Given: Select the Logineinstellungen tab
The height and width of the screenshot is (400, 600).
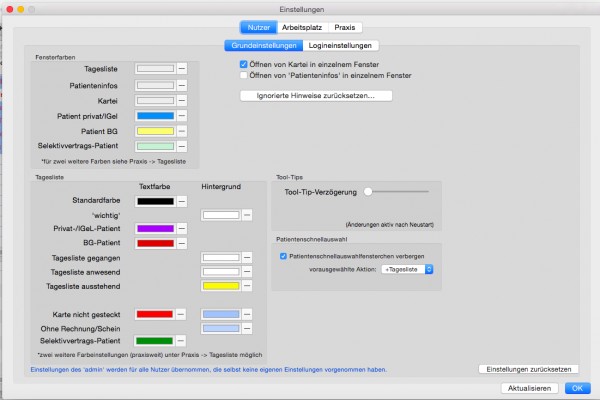Looking at the screenshot, I should click(340, 46).
